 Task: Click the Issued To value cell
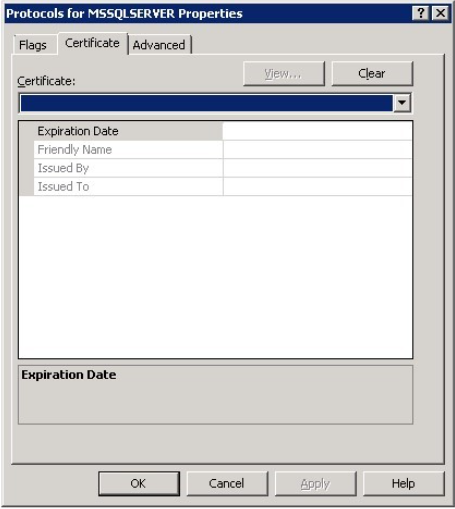coord(318,187)
